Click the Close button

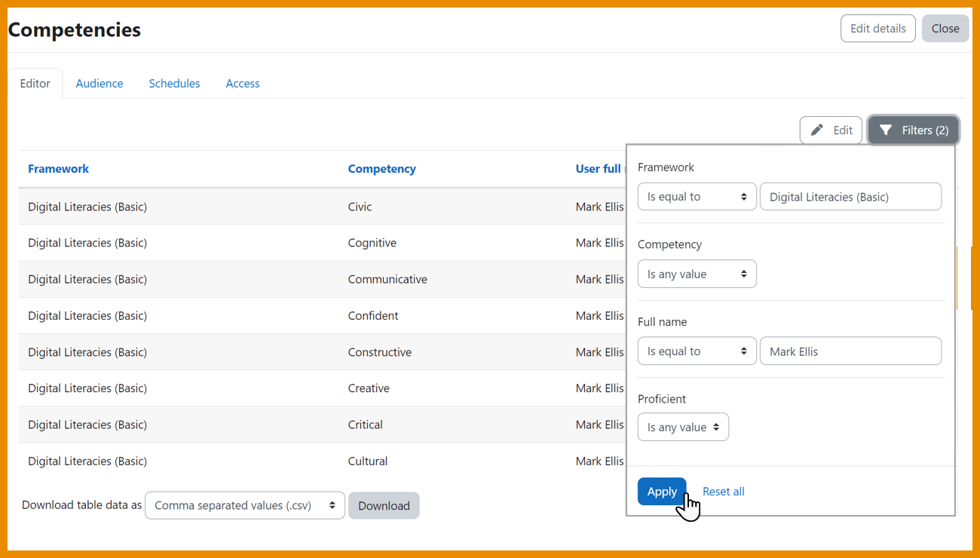click(x=945, y=29)
